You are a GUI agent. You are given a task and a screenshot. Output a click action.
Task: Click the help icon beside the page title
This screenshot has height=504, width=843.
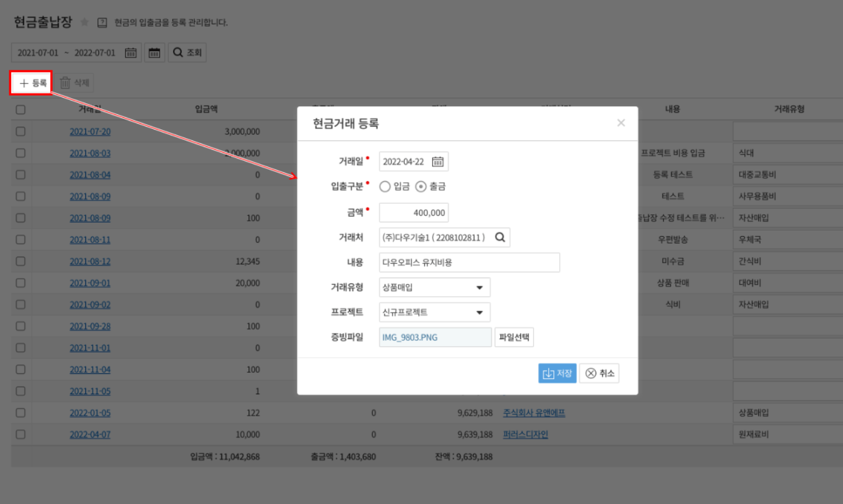click(x=102, y=23)
